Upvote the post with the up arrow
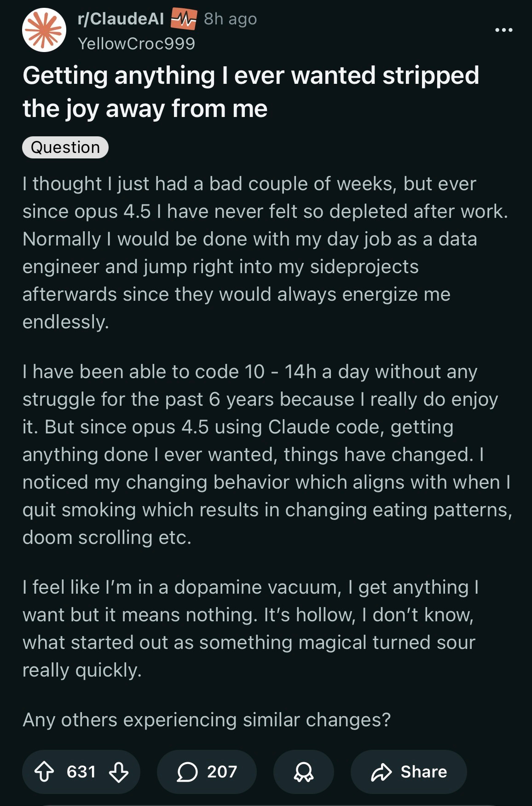The height and width of the screenshot is (806, 532). 44,772
